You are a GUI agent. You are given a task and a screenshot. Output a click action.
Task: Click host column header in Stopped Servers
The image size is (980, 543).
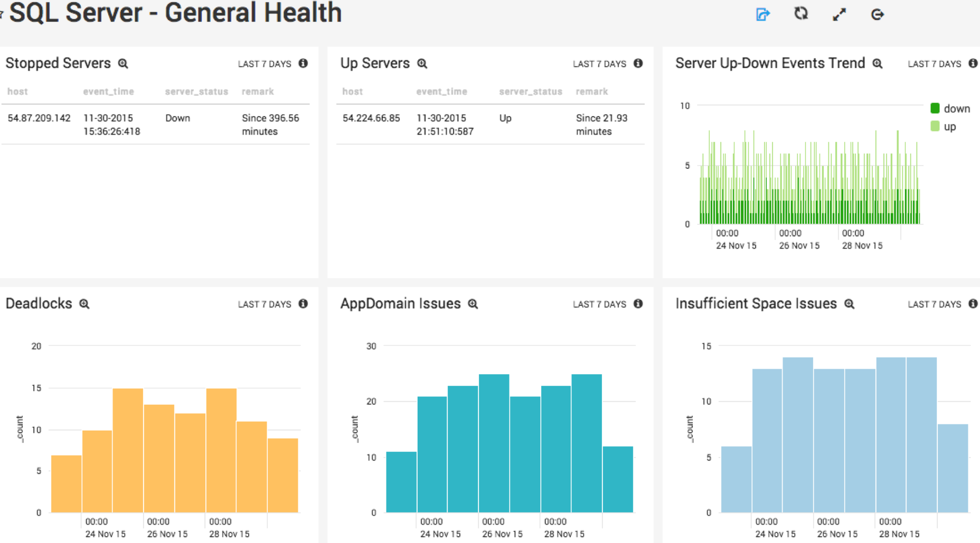17,91
